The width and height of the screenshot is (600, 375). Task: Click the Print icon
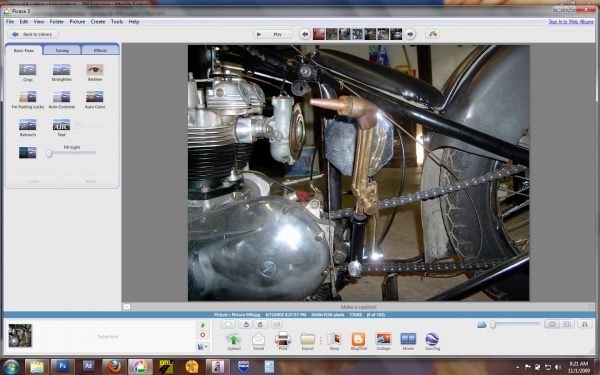[x=283, y=339]
